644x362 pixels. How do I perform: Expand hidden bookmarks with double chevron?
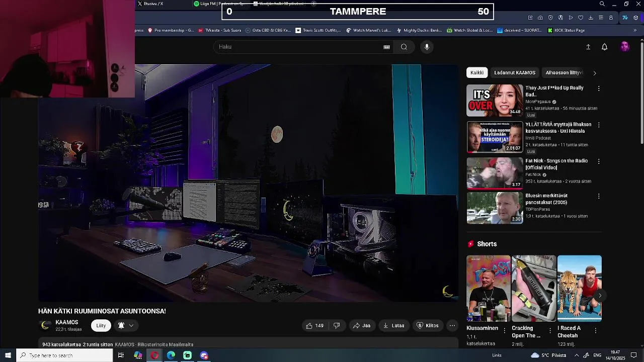point(635,30)
